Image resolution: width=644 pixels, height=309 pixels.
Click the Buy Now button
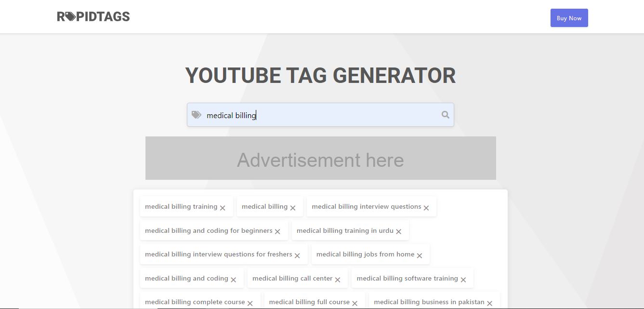(569, 18)
